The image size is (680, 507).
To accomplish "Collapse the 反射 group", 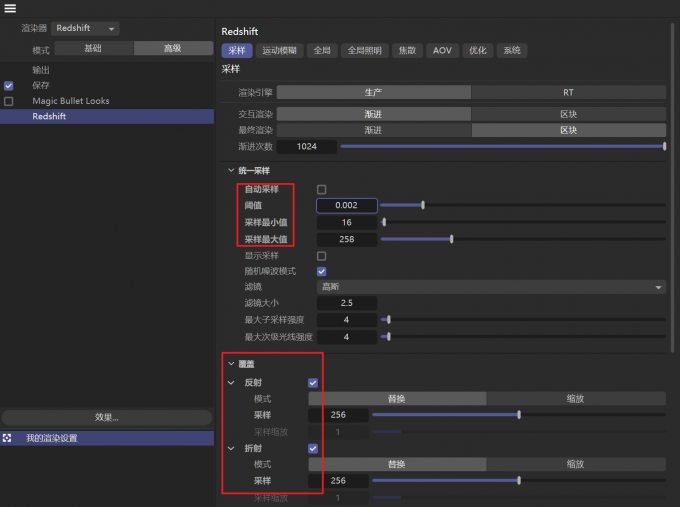I will click(x=231, y=383).
